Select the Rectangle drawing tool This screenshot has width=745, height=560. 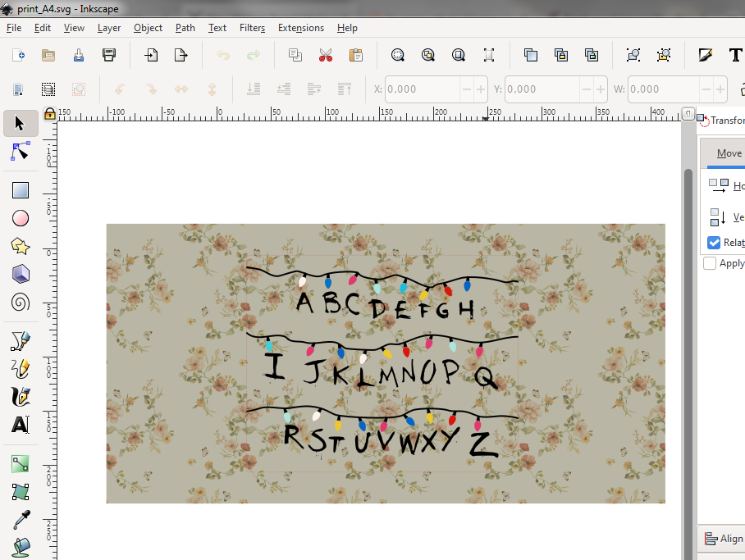(21, 190)
